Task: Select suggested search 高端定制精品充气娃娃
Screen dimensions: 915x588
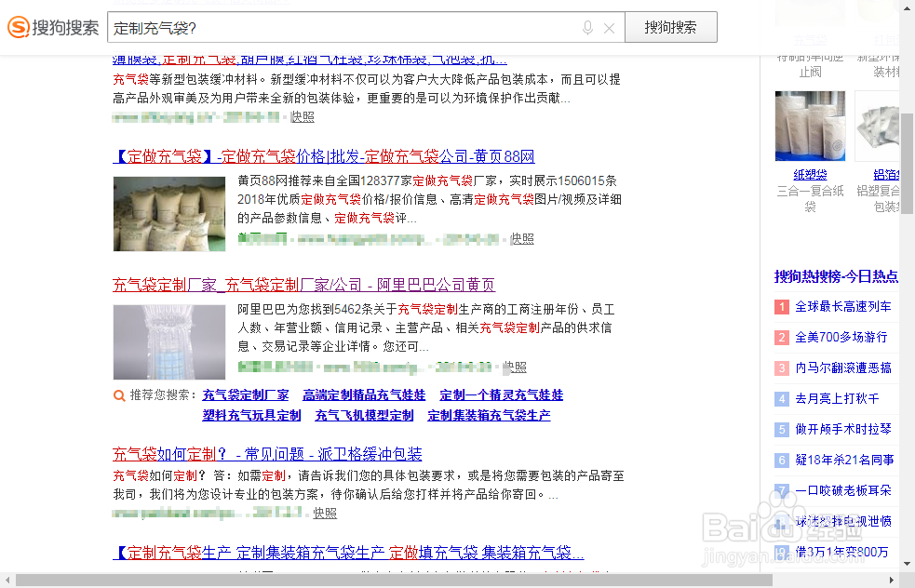Action: tap(364, 394)
